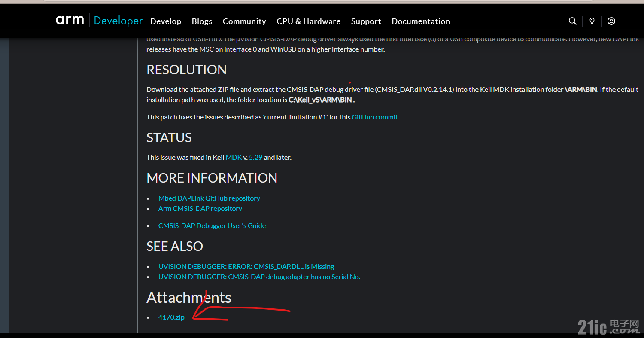644x338 pixels.
Task: Visit Arm CMSIS-DAP repository link
Action: 200,208
